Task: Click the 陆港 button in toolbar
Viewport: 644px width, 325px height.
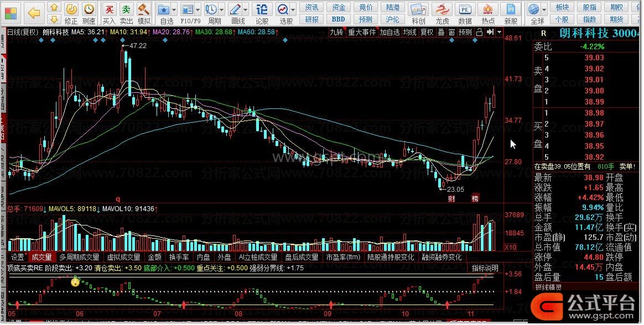Action: 393,7
